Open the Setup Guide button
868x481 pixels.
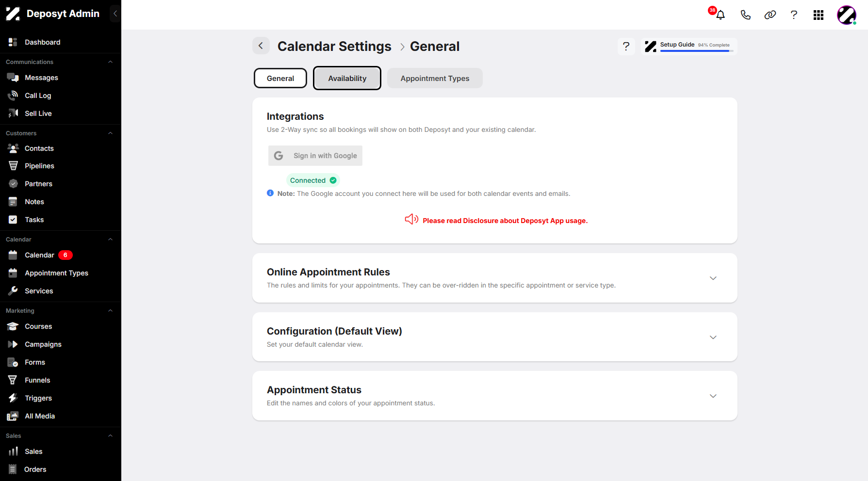coord(689,46)
